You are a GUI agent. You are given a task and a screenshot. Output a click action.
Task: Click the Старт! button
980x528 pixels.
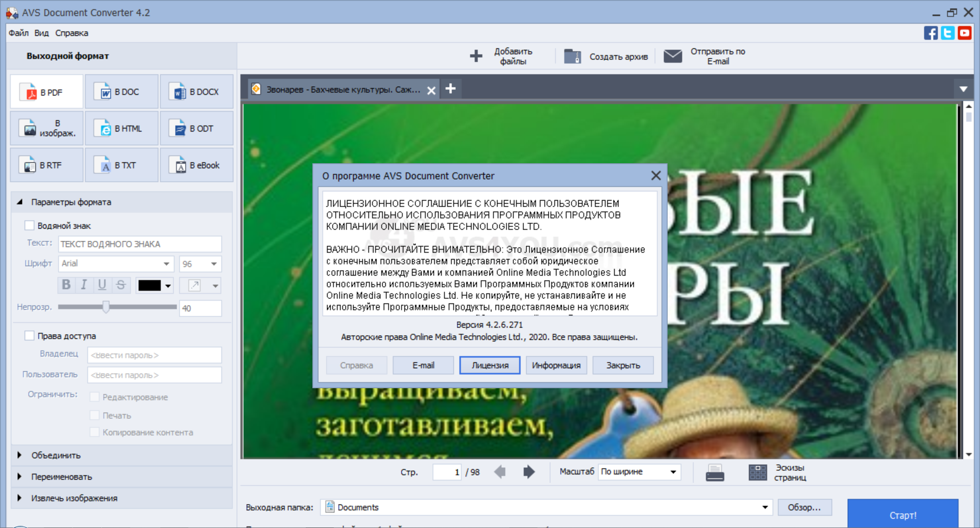click(902, 514)
